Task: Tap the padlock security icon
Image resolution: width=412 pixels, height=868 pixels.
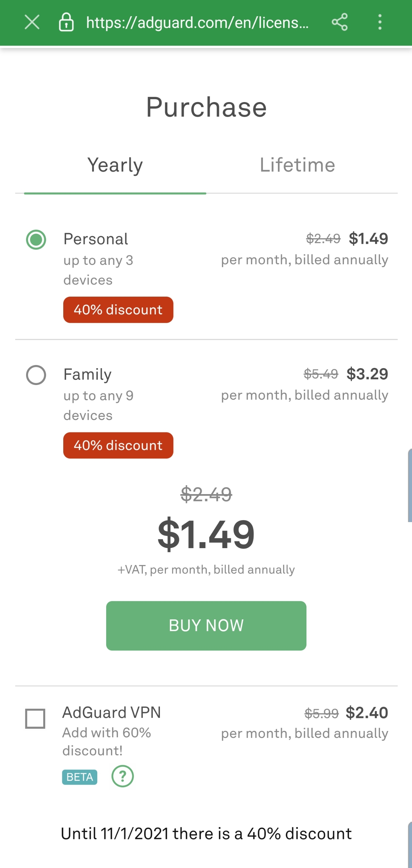Action: tap(66, 22)
